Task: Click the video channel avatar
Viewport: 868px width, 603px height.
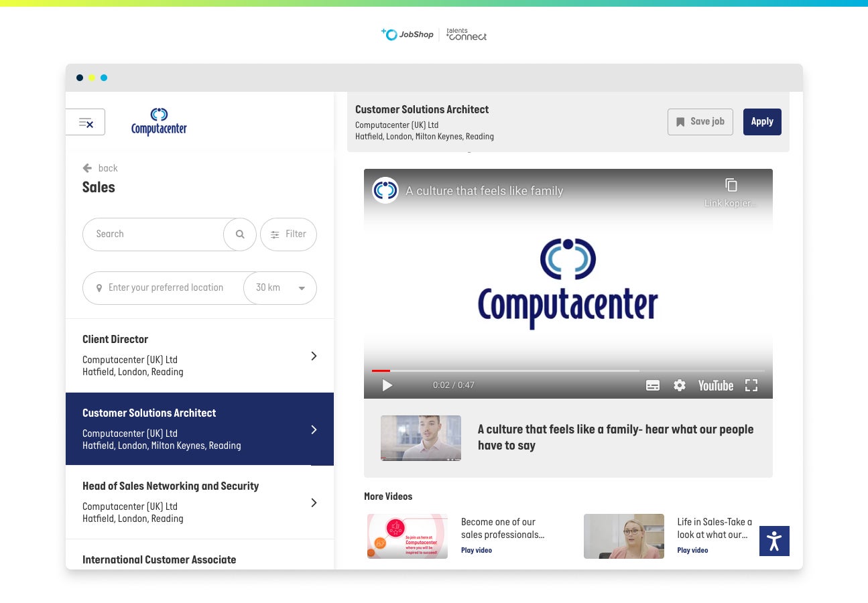Action: tap(385, 190)
